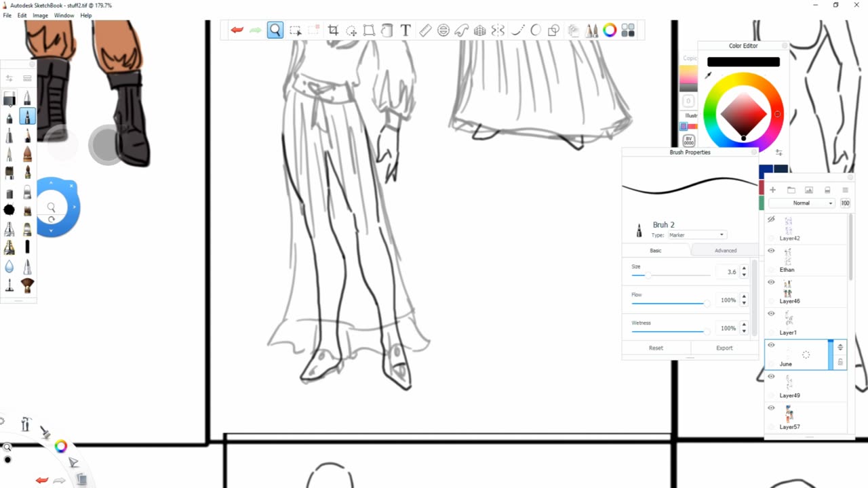Select the Flood Fill bucket tool
Viewport: 868px width, 488px height.
[387, 30]
